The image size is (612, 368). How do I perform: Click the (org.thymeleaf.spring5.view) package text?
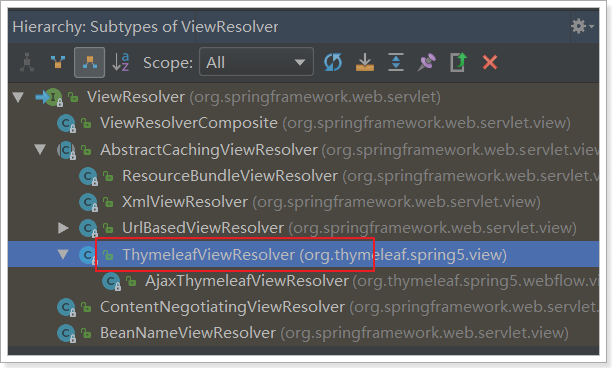[403, 255]
